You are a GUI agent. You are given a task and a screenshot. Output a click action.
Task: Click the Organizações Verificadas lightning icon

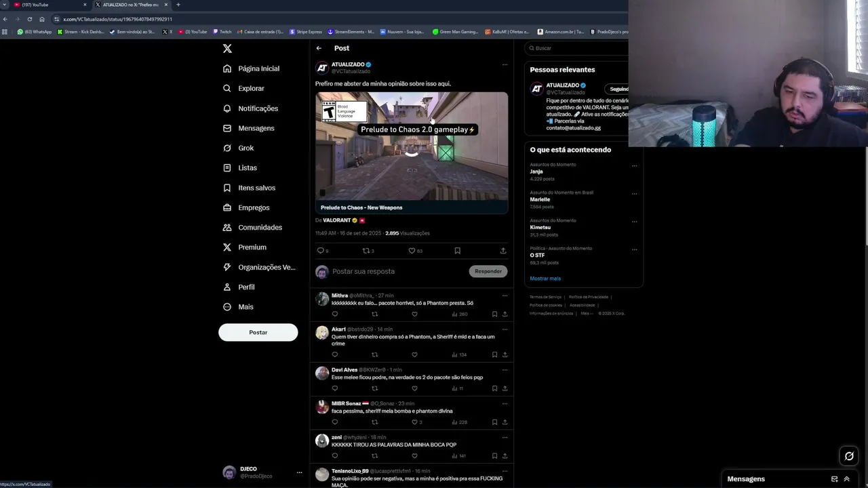point(227,267)
